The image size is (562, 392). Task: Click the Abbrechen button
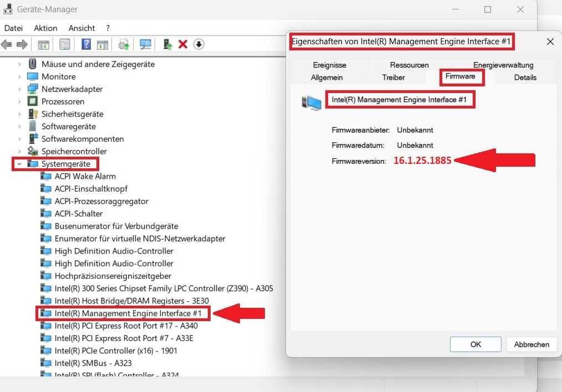(532, 344)
